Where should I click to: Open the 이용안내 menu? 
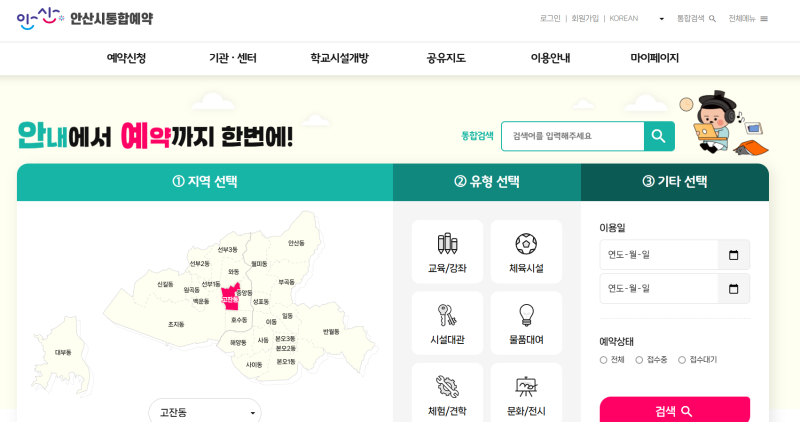(551, 58)
